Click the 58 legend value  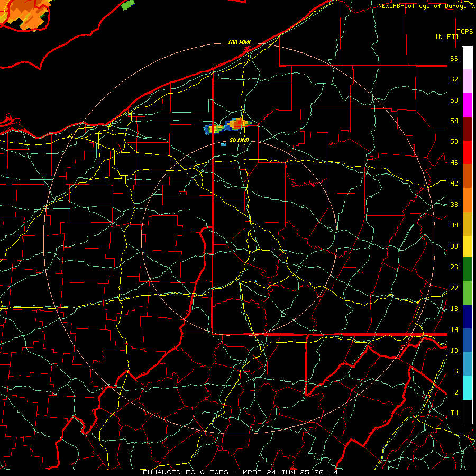click(x=454, y=100)
